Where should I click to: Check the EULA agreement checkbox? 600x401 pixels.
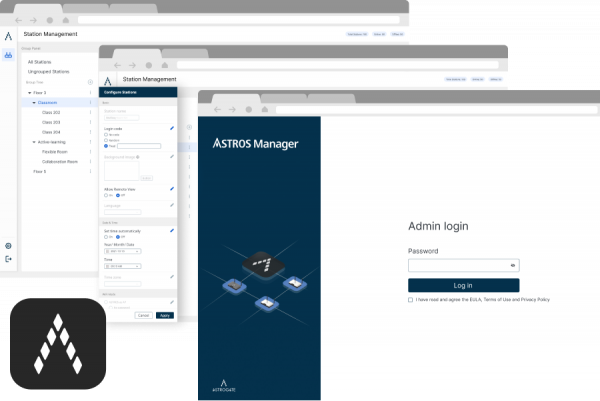[x=411, y=299]
